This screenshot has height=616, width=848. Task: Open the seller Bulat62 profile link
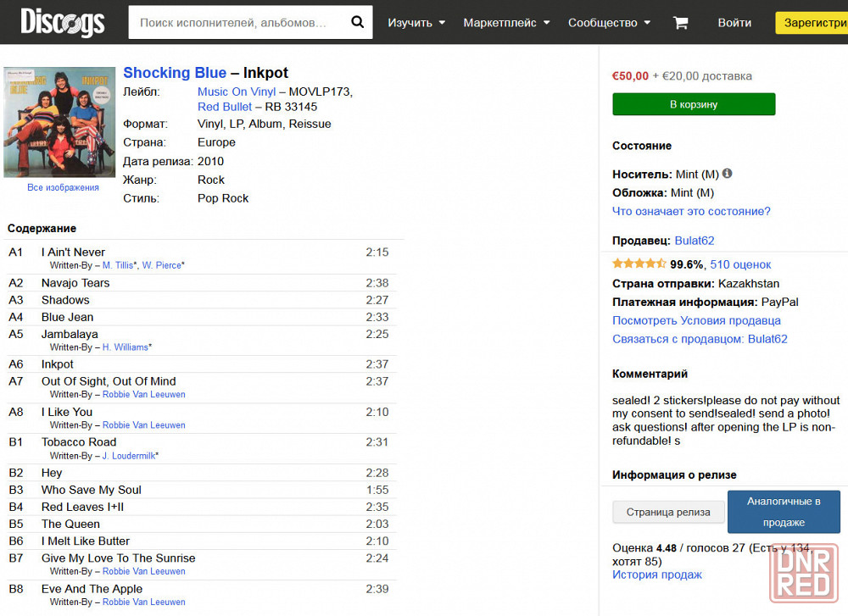point(695,241)
